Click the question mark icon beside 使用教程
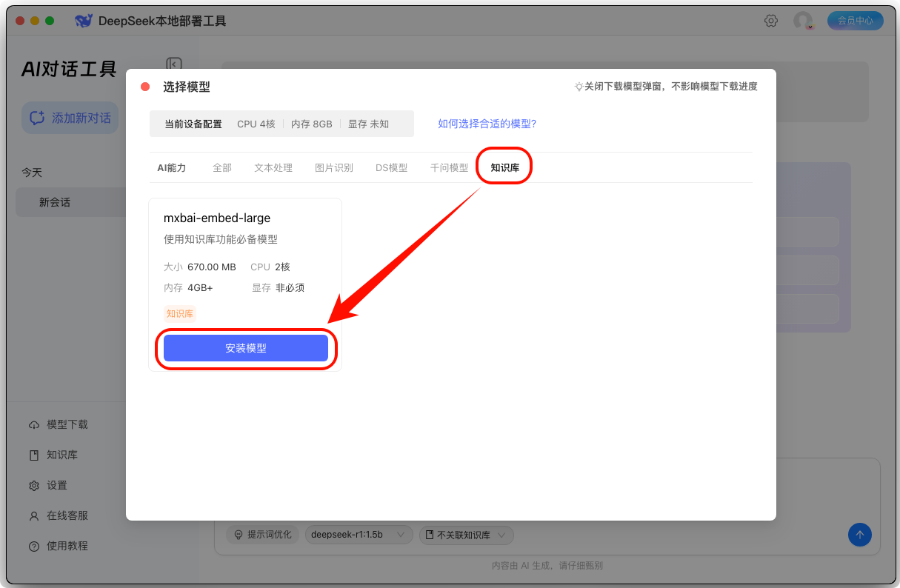 34,547
